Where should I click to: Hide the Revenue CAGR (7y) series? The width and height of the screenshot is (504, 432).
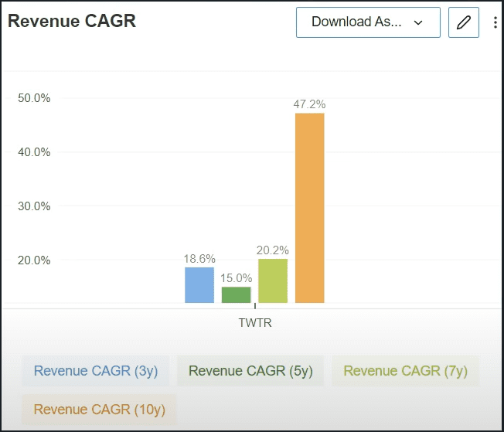pyautogui.click(x=405, y=371)
